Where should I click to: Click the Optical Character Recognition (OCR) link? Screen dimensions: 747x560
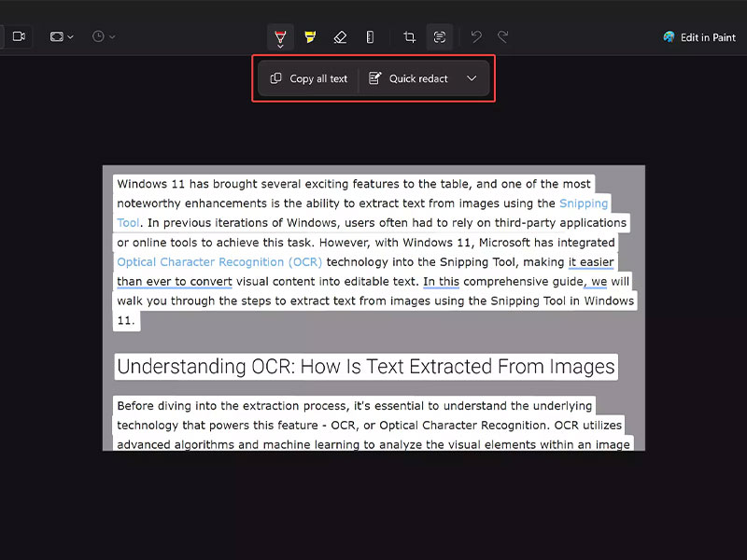[219, 262]
